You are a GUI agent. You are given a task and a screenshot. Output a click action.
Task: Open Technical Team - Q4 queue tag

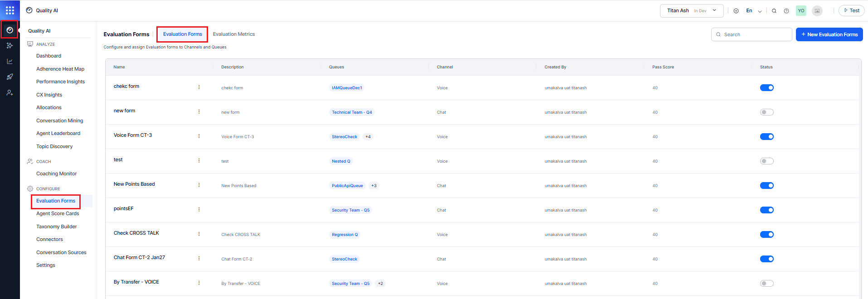(352, 112)
